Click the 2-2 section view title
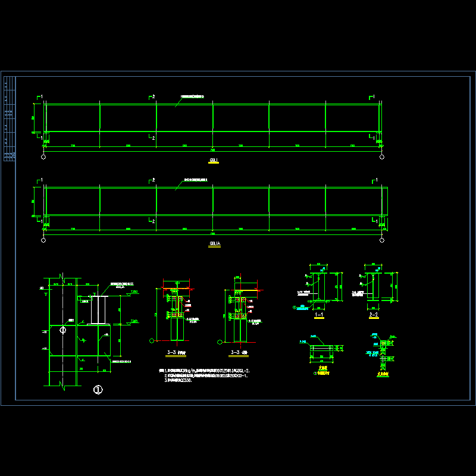The width and height of the screenshot is (476, 476). pyautogui.click(x=374, y=314)
